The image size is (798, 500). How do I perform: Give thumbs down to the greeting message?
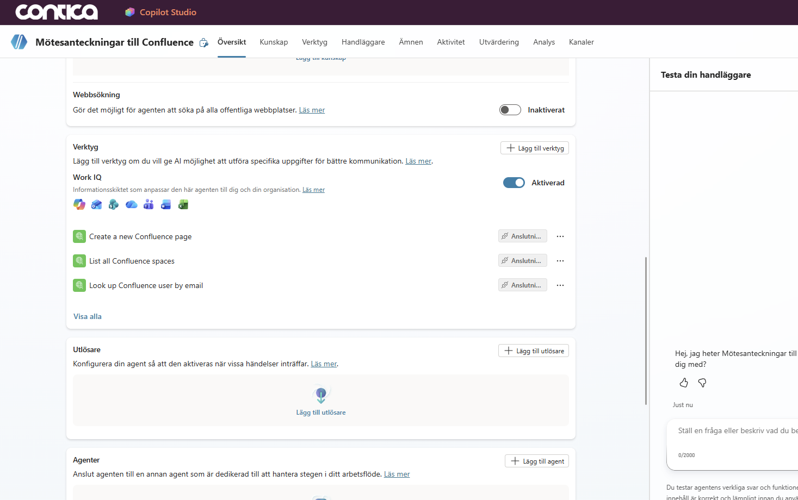coord(702,382)
